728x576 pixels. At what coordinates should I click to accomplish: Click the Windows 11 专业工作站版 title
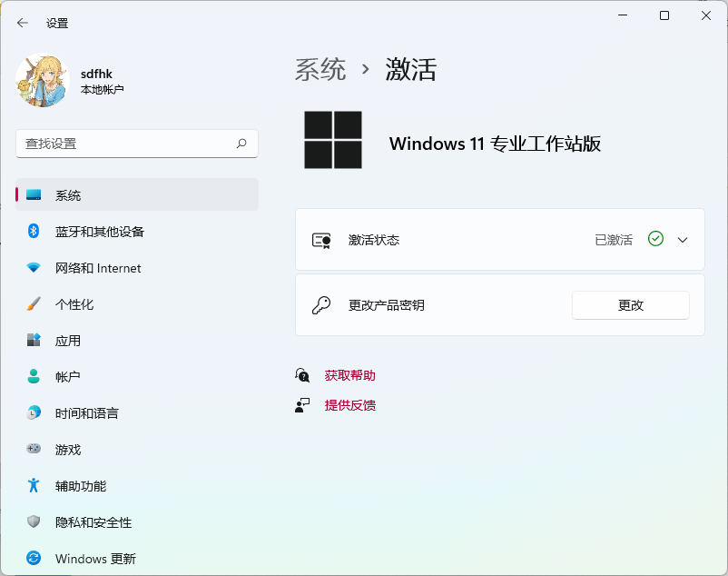pos(495,144)
